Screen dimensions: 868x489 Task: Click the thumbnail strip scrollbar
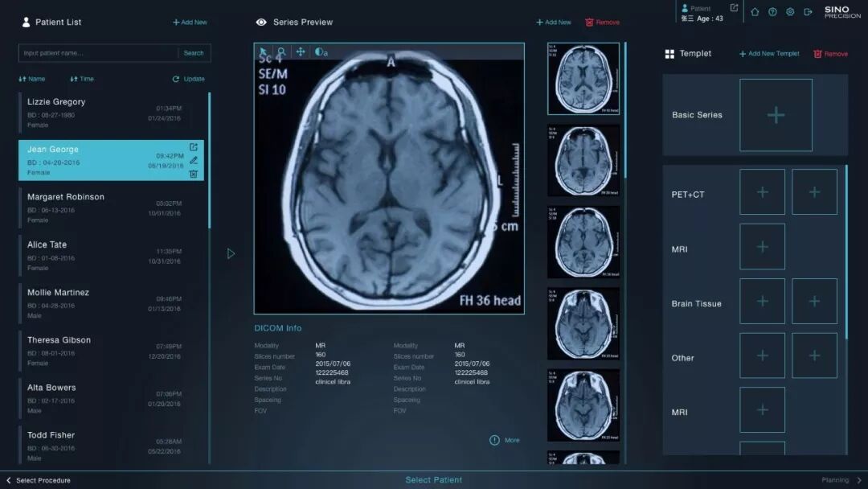tap(625, 110)
